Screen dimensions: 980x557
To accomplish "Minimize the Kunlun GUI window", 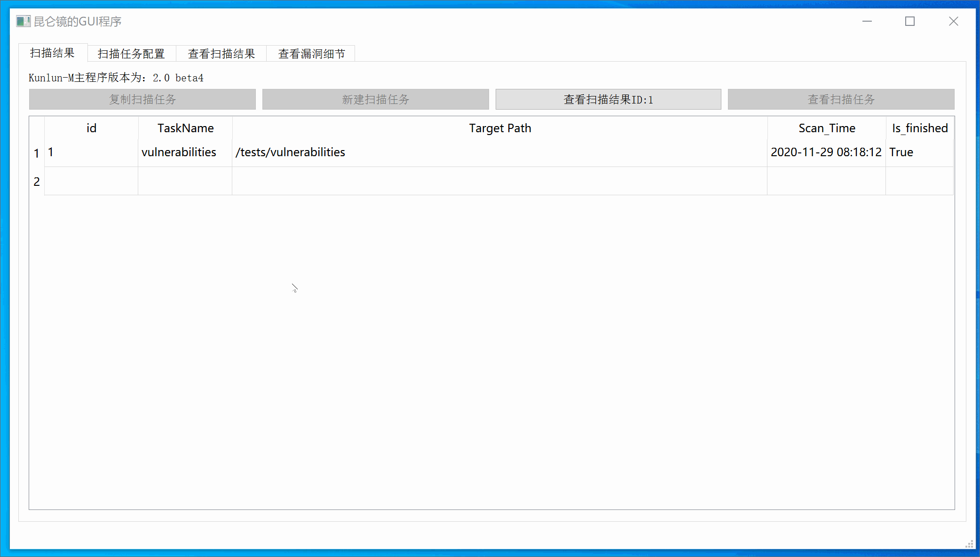I will click(867, 21).
